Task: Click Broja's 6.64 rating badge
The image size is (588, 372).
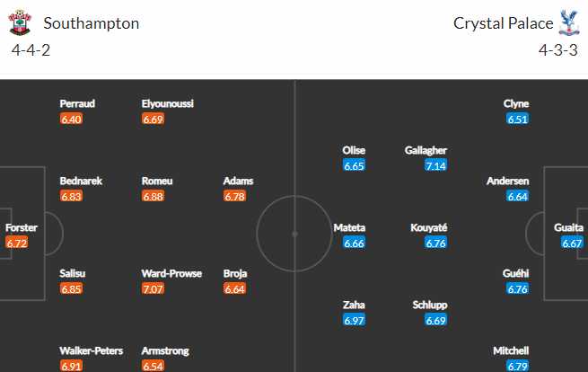Action: [234, 288]
